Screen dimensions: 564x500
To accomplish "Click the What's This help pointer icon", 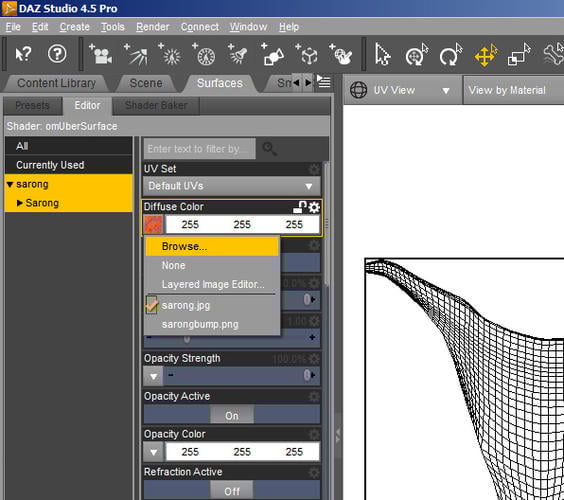I will (x=24, y=55).
